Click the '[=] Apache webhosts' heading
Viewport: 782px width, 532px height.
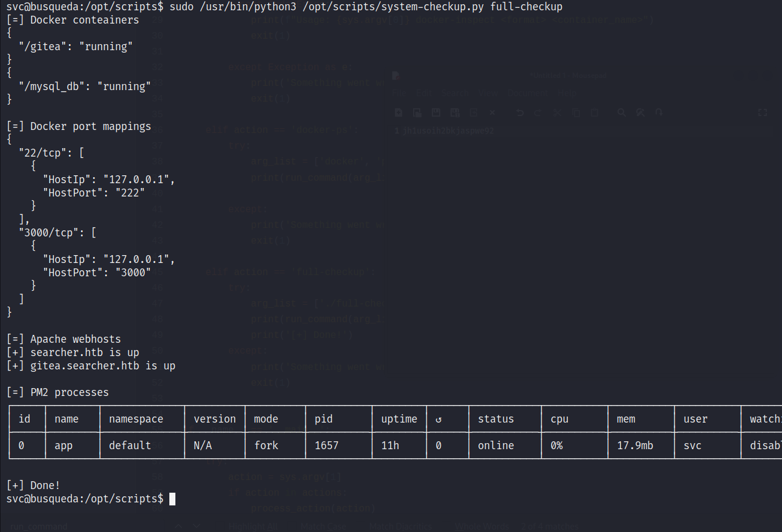click(64, 339)
